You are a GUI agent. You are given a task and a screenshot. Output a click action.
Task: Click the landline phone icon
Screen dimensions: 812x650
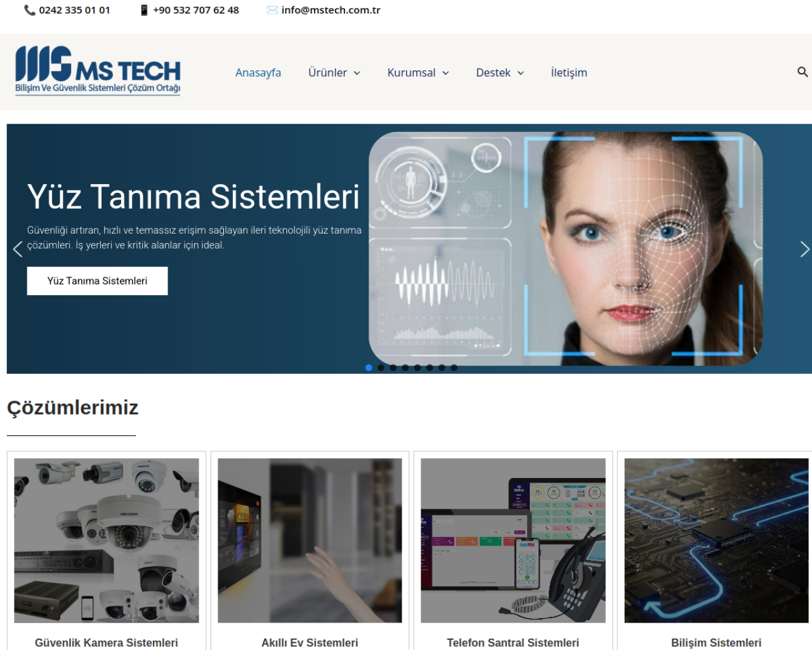click(x=30, y=10)
